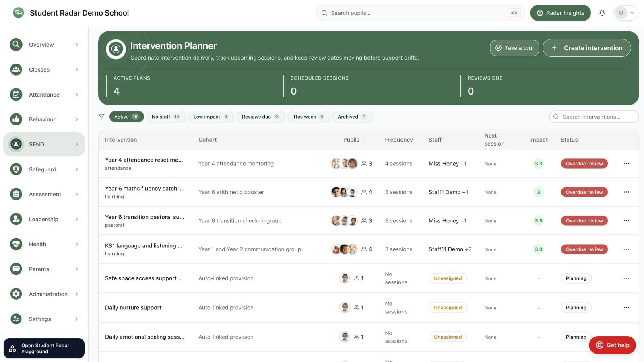Screen dimensions: 644x362
Task: Open row menu for Year 4 attendance reset
Action: pyautogui.click(x=627, y=164)
